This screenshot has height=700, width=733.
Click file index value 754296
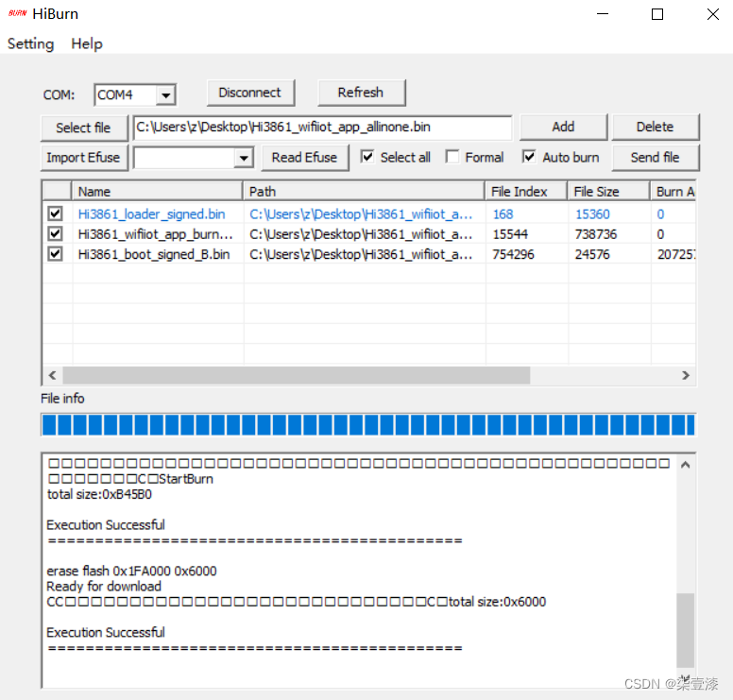click(513, 254)
